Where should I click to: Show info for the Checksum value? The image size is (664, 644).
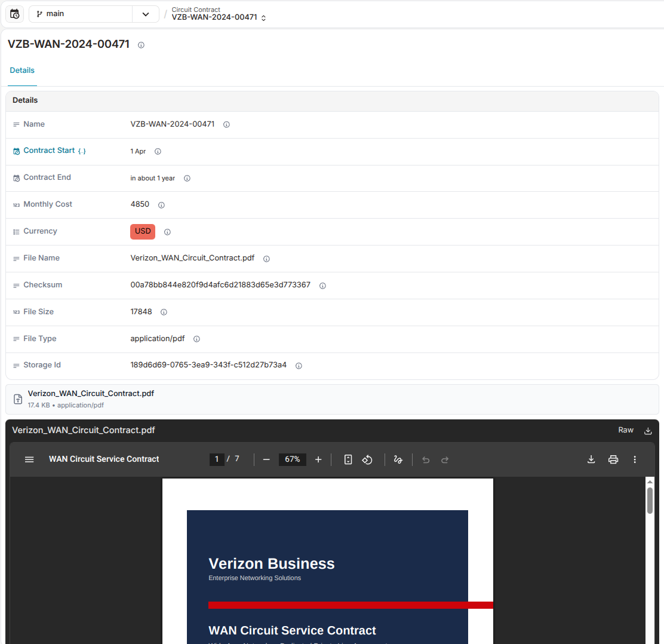322,286
